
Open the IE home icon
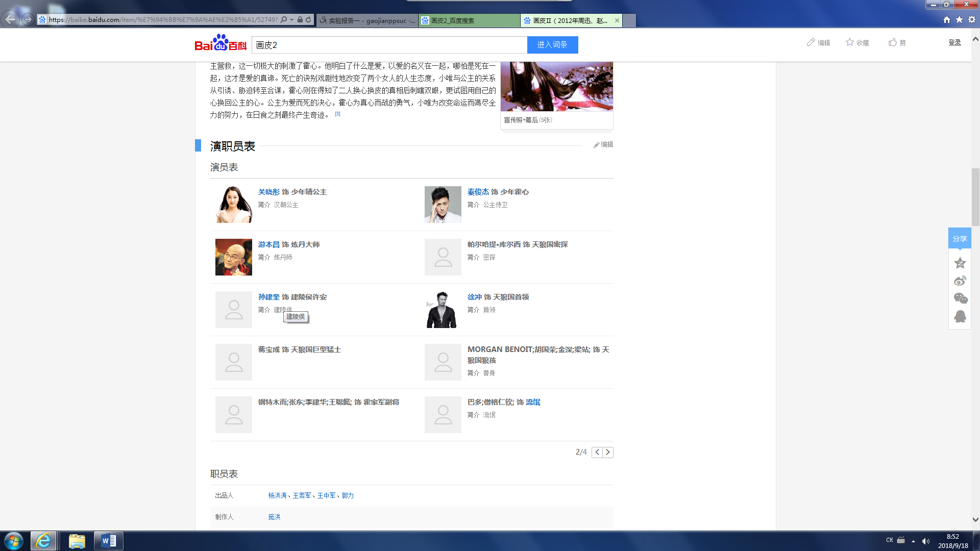click(x=947, y=20)
